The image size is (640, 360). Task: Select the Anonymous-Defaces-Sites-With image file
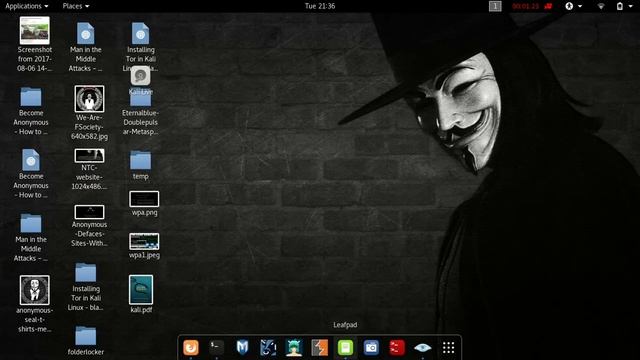tap(89, 212)
